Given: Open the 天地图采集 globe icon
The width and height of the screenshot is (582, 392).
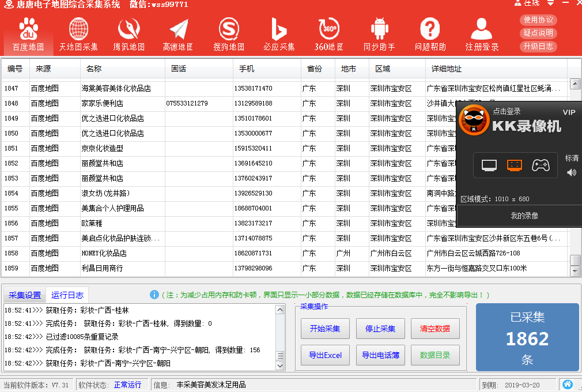Looking at the screenshot, I should pyautogui.click(x=78, y=29).
